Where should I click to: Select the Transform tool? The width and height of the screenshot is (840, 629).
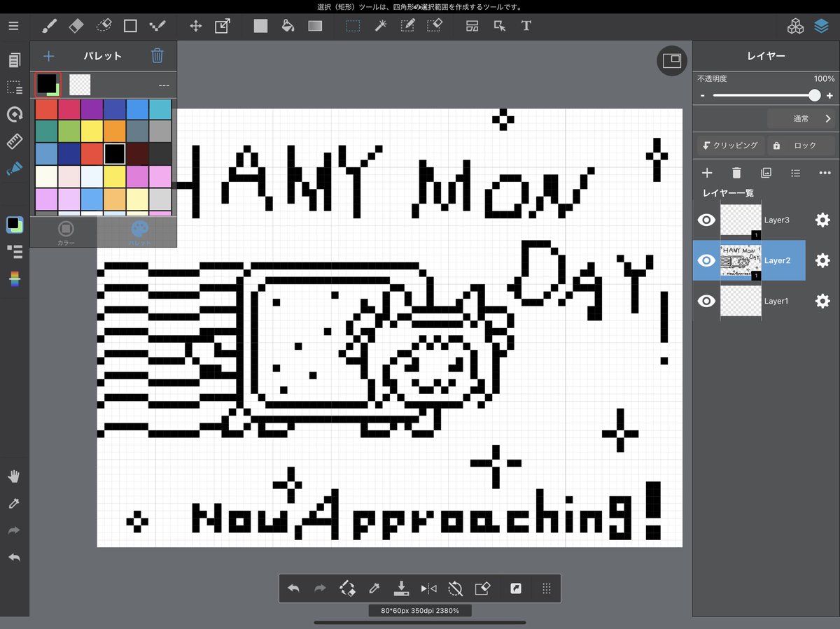(223, 26)
